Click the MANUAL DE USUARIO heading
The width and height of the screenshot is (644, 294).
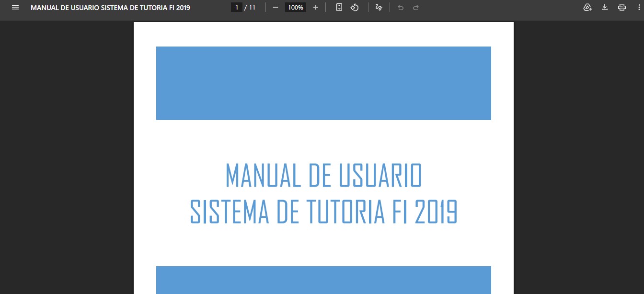(323, 176)
